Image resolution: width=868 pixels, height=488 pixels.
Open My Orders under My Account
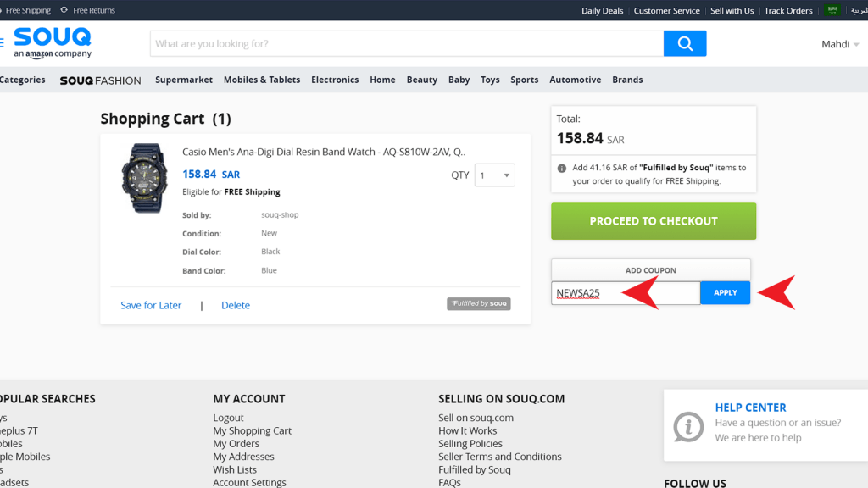tap(236, 443)
